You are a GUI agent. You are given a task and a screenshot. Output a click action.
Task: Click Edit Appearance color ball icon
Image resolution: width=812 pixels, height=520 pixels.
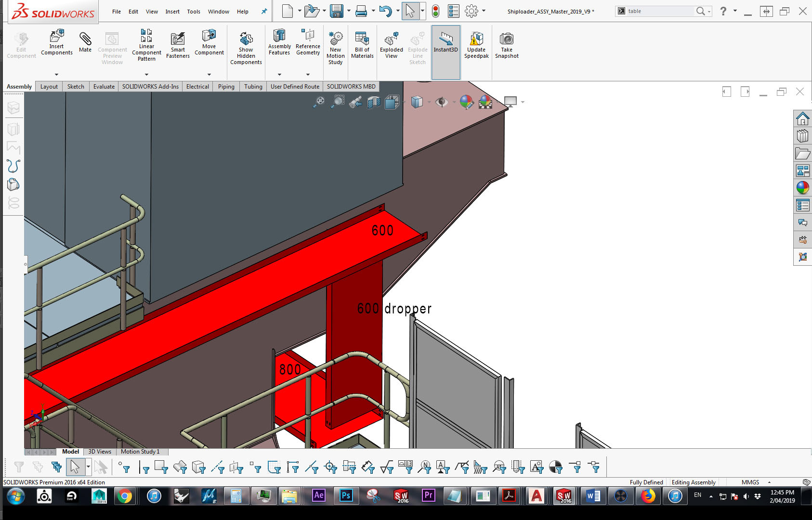point(466,102)
